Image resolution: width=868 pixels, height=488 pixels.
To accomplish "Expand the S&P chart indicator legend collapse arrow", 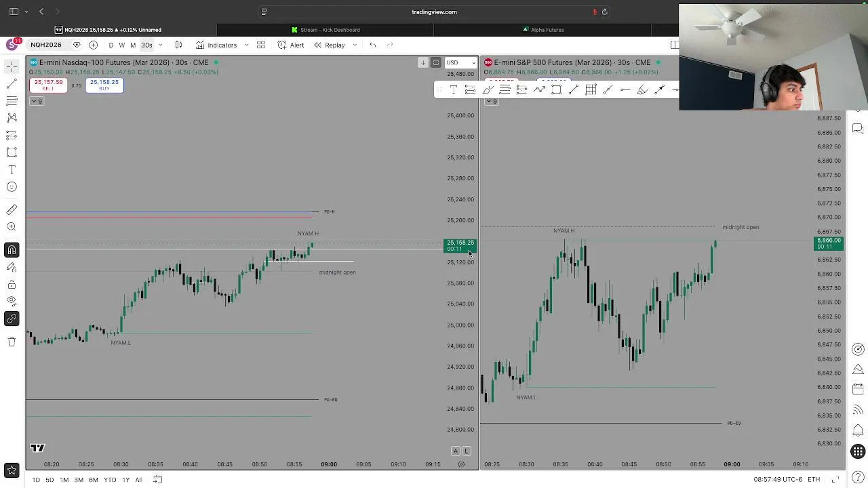I will point(492,101).
